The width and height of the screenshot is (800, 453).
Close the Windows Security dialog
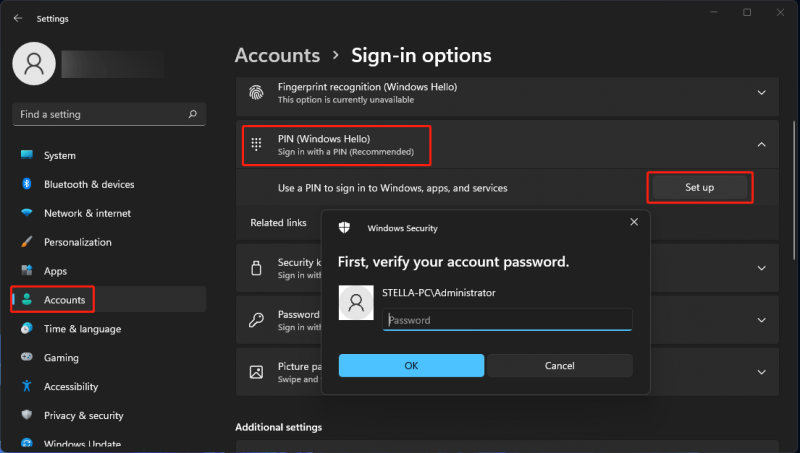[634, 222]
